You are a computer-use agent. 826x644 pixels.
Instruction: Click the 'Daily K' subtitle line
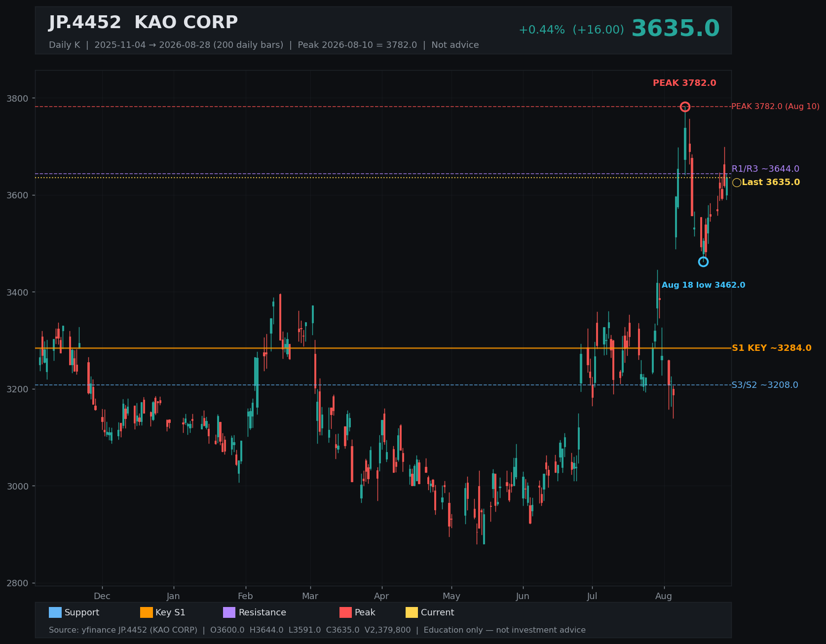[x=263, y=45]
